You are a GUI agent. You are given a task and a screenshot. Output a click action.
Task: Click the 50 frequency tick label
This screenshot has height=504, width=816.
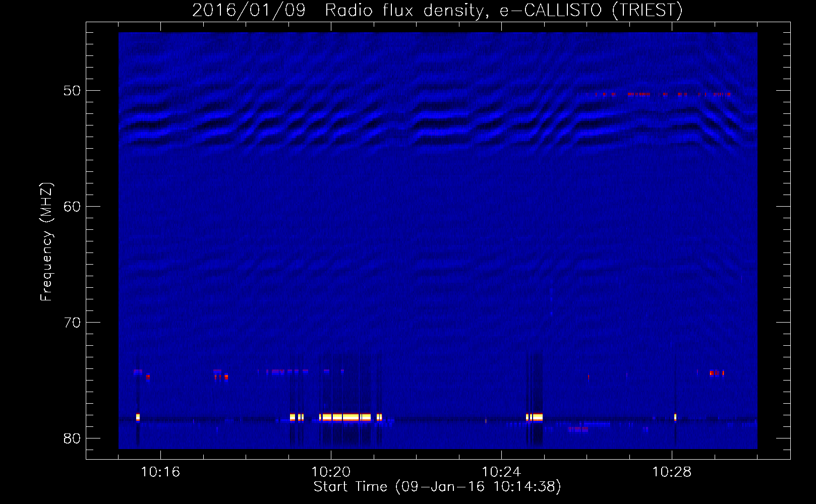[72, 91]
